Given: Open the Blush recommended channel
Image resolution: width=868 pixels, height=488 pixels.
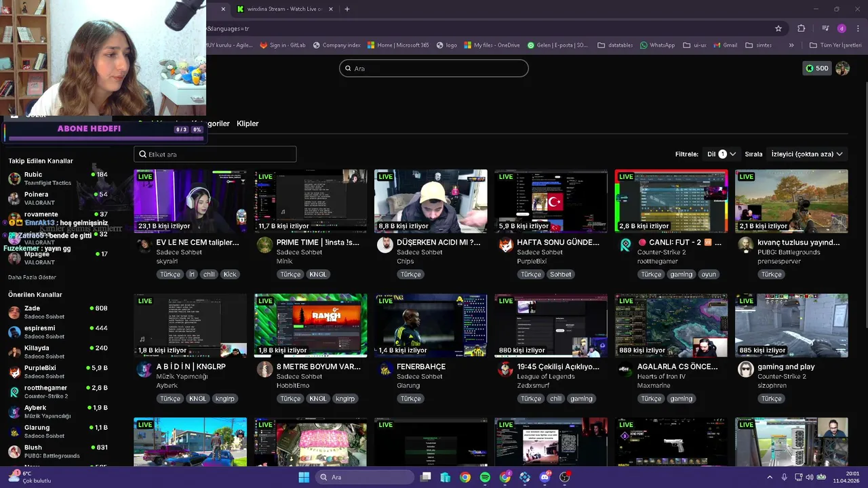Looking at the screenshot, I should click(58, 451).
